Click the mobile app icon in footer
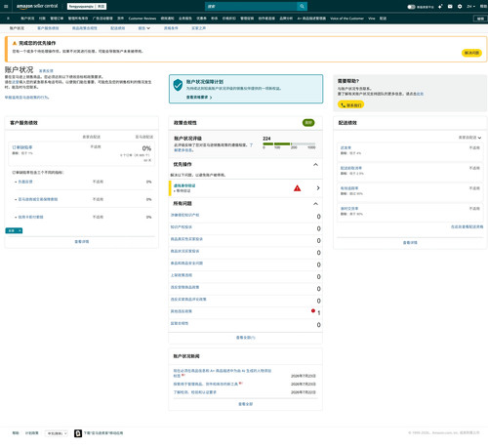488x448 pixels. (78, 433)
